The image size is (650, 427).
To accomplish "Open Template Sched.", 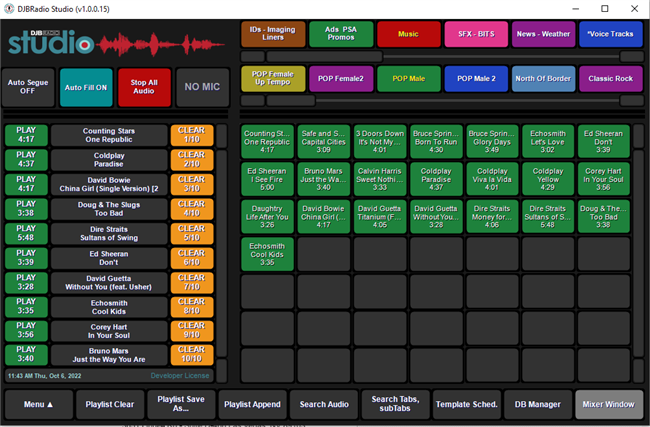I will 466,404.
